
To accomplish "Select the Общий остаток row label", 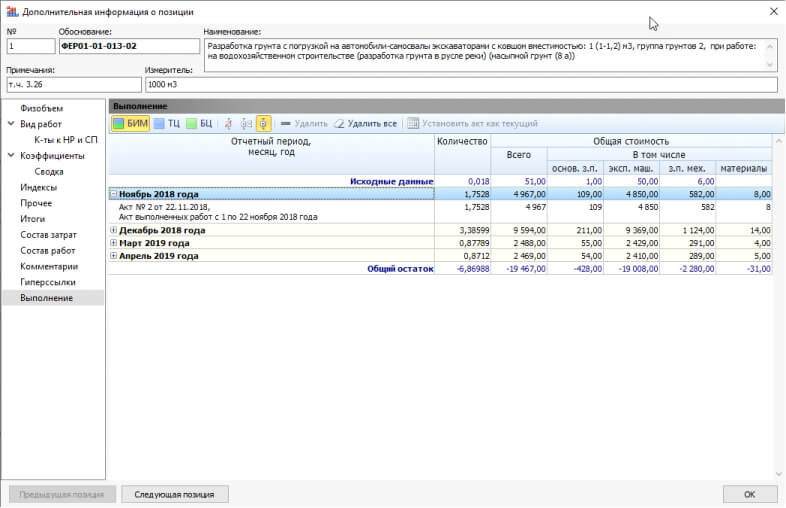I will click(401, 269).
